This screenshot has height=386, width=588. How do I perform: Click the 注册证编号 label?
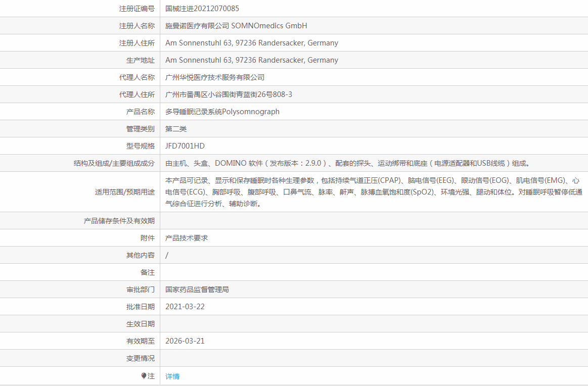(x=137, y=9)
